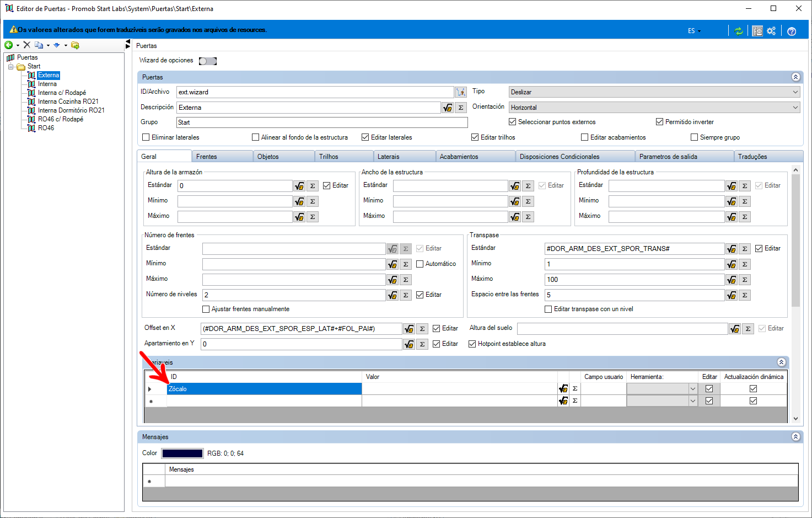812x518 pixels.
Task: Click the wizard wand icon next to ID/Archivo
Action: tap(461, 92)
